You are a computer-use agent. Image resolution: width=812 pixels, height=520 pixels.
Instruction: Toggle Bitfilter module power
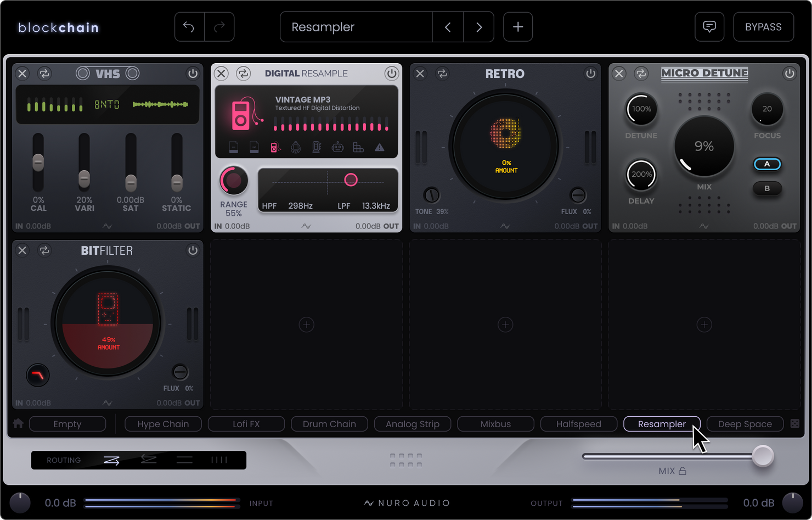coord(193,250)
